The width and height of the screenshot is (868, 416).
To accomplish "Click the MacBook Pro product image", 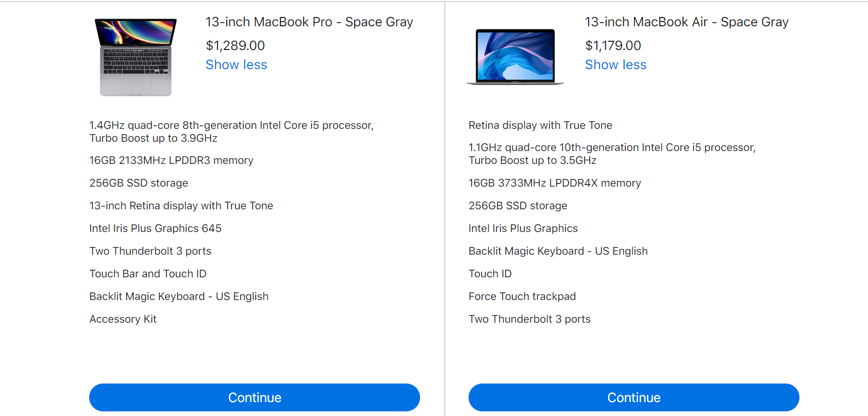I will 136,57.
